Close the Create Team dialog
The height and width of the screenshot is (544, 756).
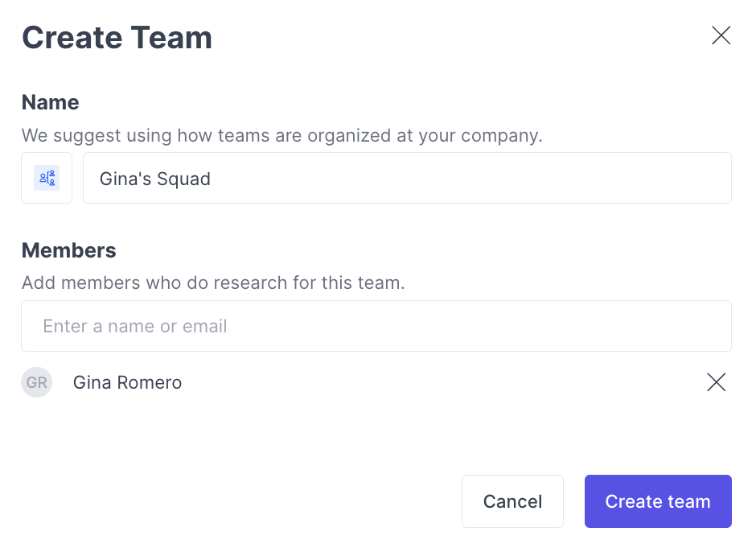[x=721, y=35]
